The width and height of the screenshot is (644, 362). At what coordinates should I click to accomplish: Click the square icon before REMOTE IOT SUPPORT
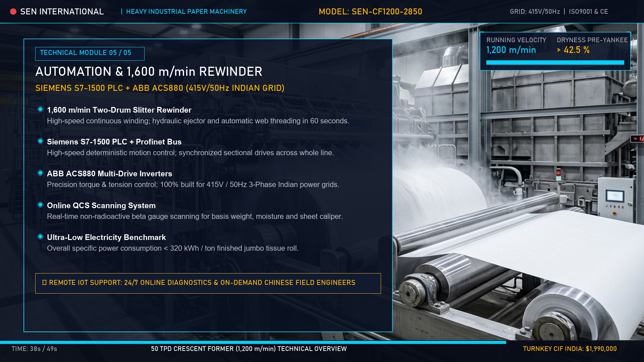44,283
